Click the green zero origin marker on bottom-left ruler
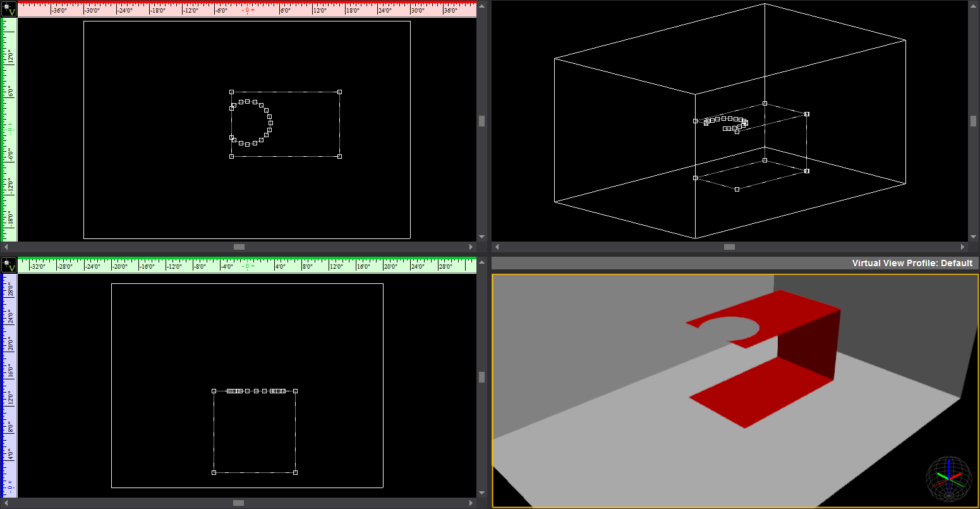 coord(246,266)
